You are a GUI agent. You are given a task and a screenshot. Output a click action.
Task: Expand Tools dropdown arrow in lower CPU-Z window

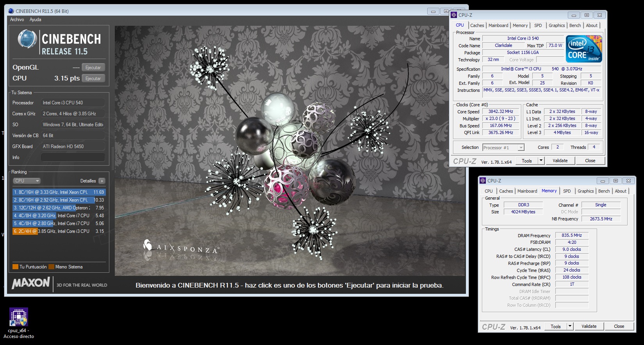(x=570, y=326)
